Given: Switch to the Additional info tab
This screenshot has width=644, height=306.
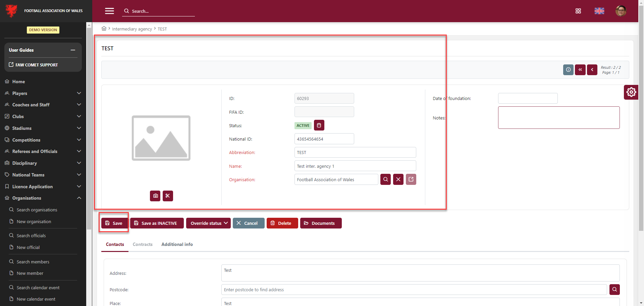Looking at the screenshot, I should click(x=177, y=244).
